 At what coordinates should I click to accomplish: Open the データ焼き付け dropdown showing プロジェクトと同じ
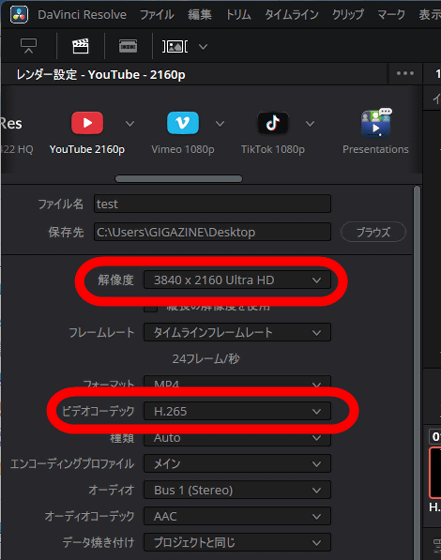[x=237, y=542]
